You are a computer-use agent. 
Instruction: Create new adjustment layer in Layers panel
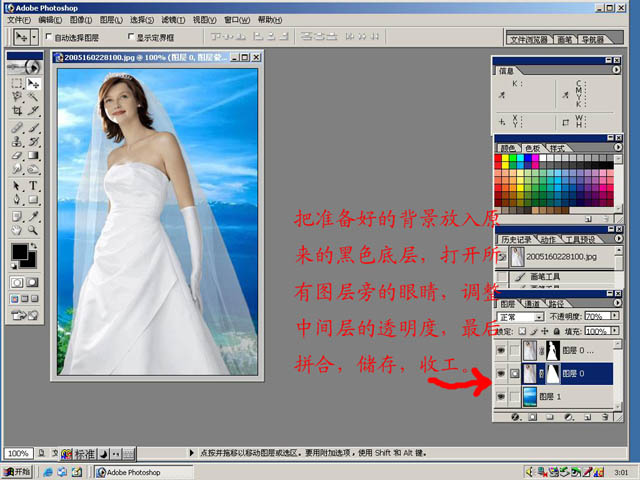pyautogui.click(x=569, y=417)
